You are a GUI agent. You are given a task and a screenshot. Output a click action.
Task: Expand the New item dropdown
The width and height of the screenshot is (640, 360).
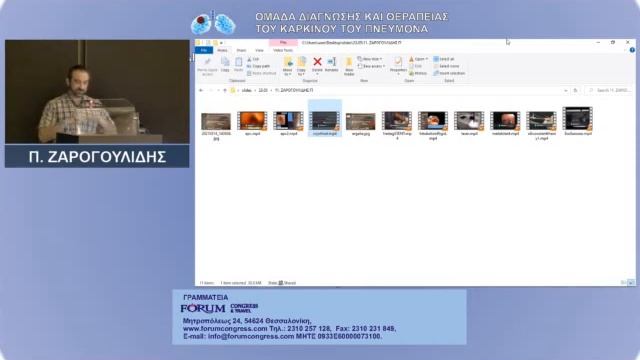pyautogui.click(x=370, y=59)
